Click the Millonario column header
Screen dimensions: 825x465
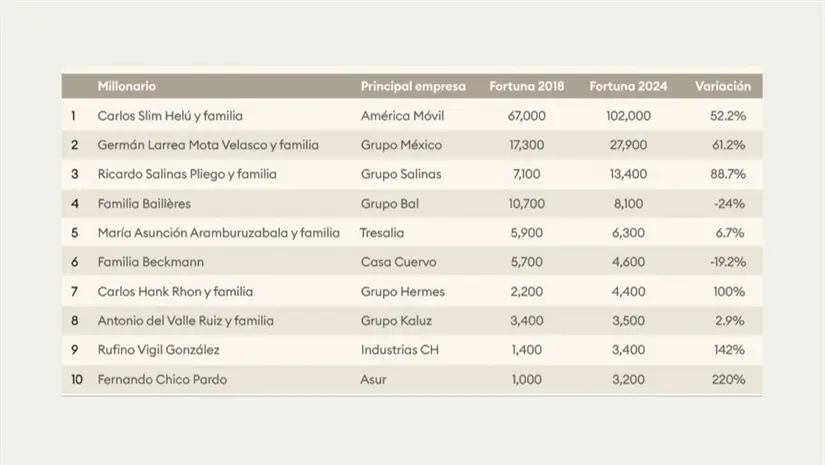(127, 87)
